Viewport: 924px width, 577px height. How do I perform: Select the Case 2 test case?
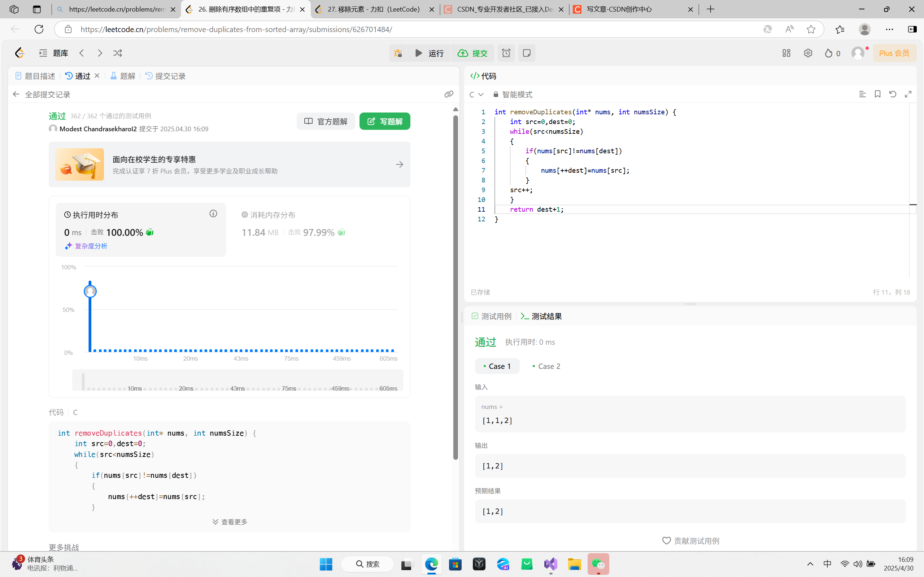(x=546, y=366)
